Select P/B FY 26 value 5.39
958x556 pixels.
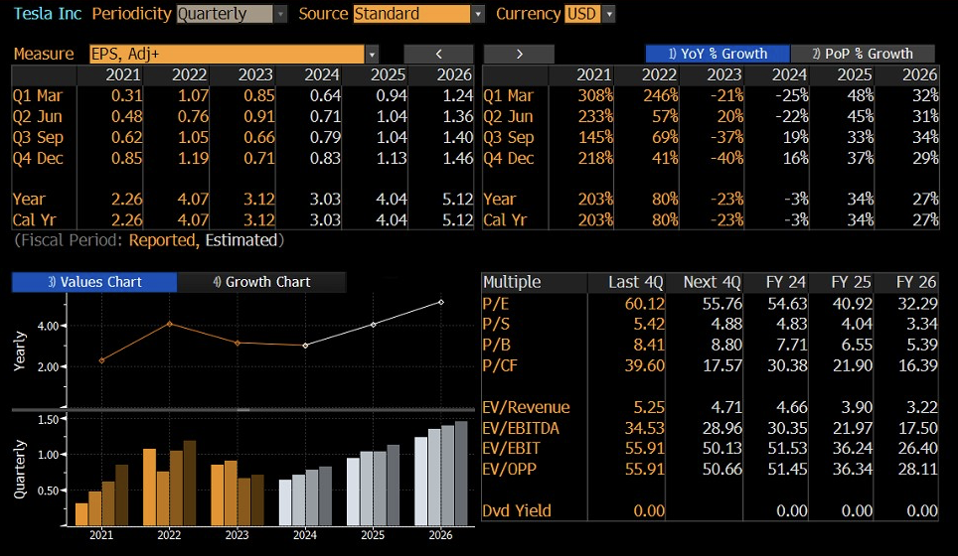(921, 345)
